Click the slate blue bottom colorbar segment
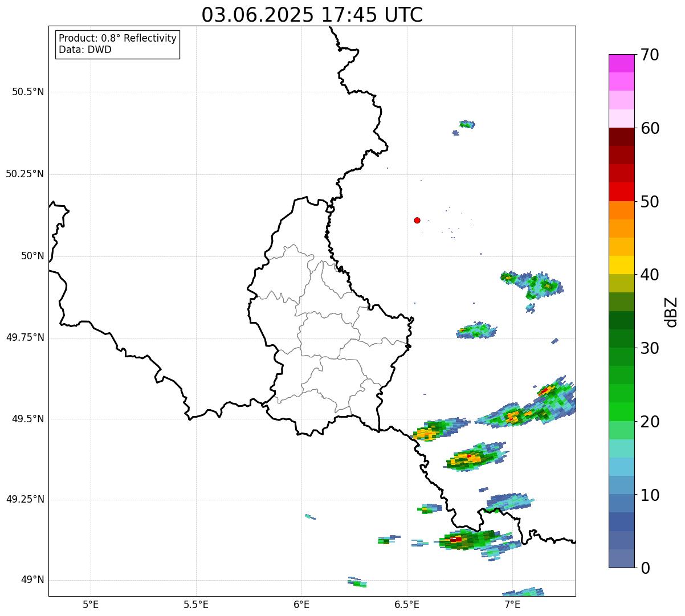685x616 pixels. coord(621,558)
